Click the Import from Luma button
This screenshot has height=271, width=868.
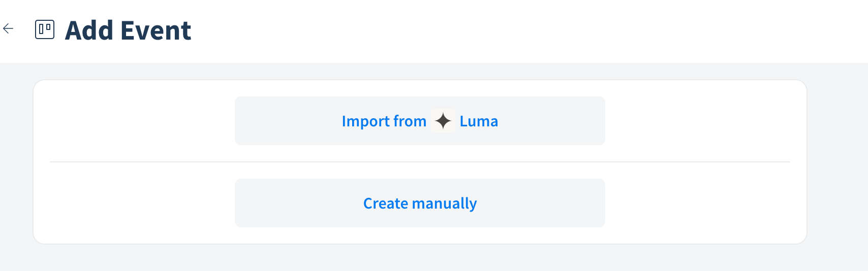click(420, 121)
